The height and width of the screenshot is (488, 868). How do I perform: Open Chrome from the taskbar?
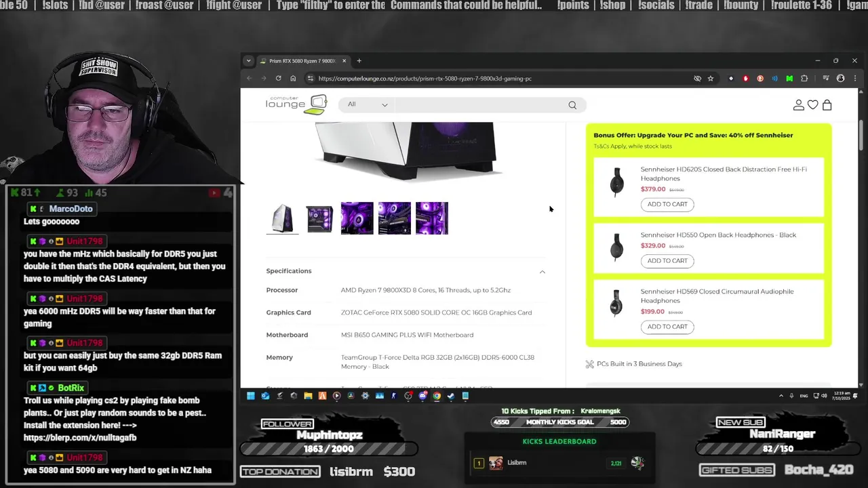pos(437,396)
